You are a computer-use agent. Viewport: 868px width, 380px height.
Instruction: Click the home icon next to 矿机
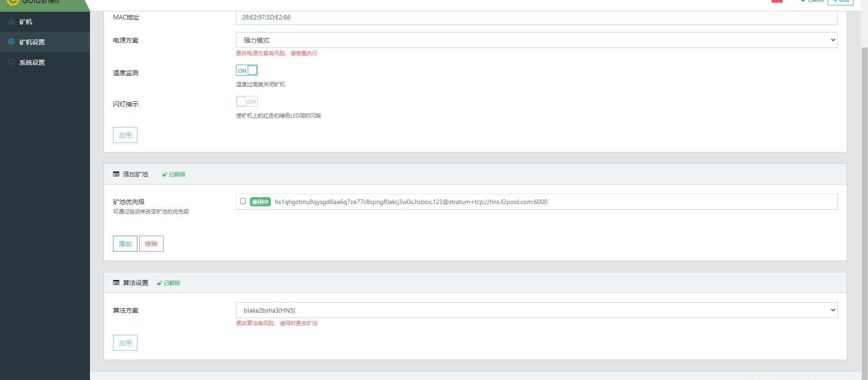[11, 21]
